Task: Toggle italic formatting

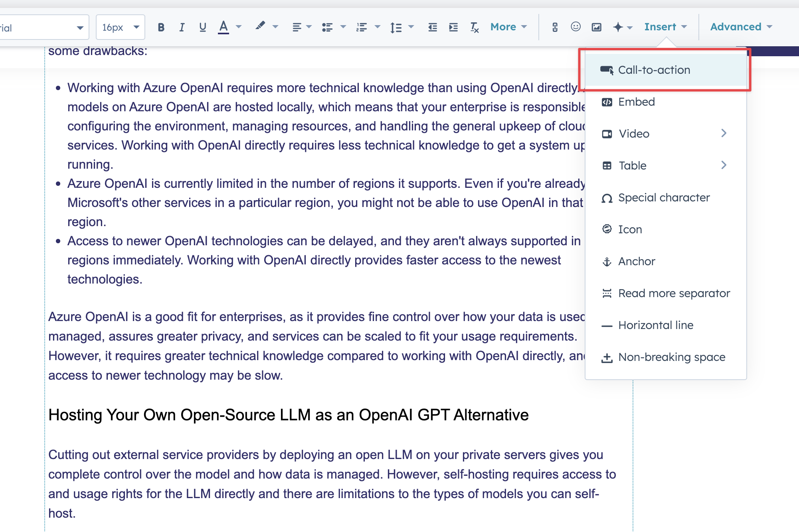Action: coord(182,27)
